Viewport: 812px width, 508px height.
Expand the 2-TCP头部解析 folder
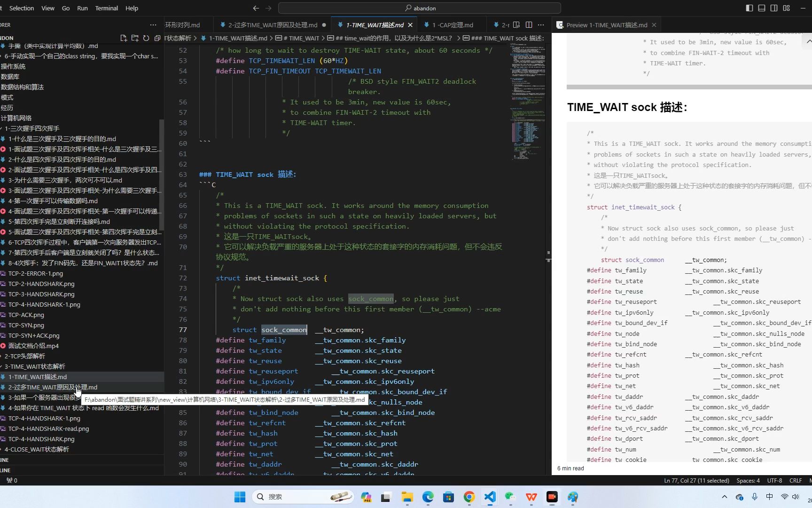[x=24, y=356]
